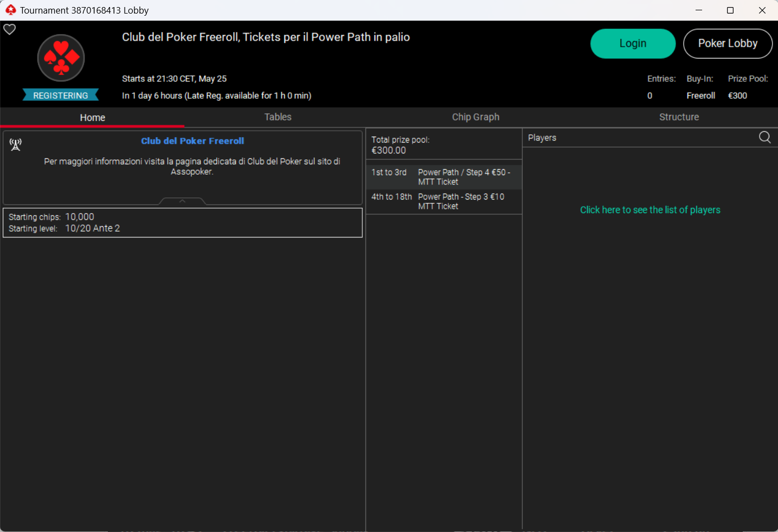Click the Total prize pool €300.00 text
778x532 pixels.
click(400, 145)
